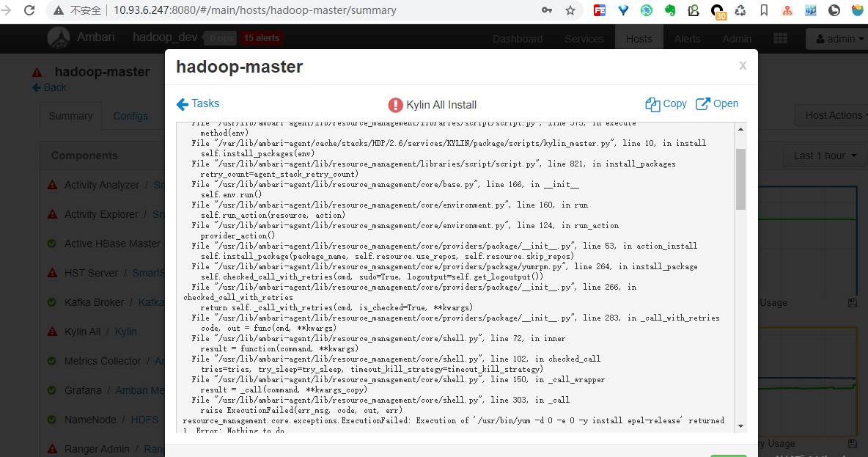Click the Active HBase Master green status icon
This screenshot has width=868, height=457.
[x=52, y=244]
